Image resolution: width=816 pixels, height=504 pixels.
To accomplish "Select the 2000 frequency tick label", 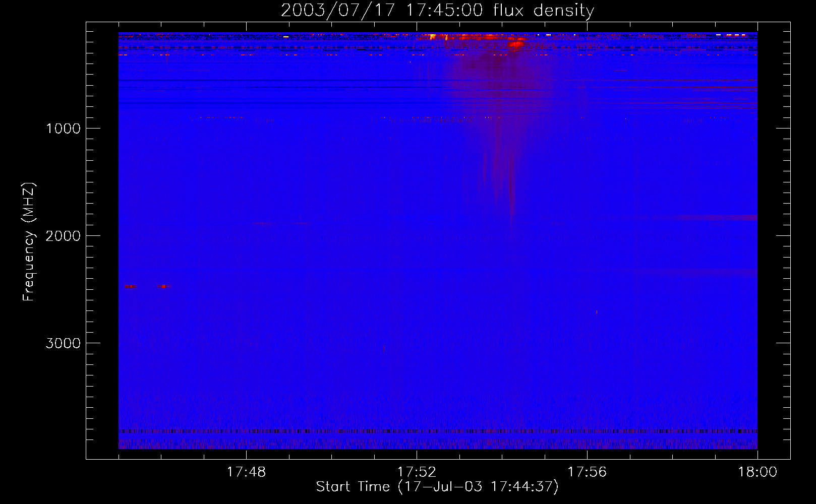I will click(63, 236).
